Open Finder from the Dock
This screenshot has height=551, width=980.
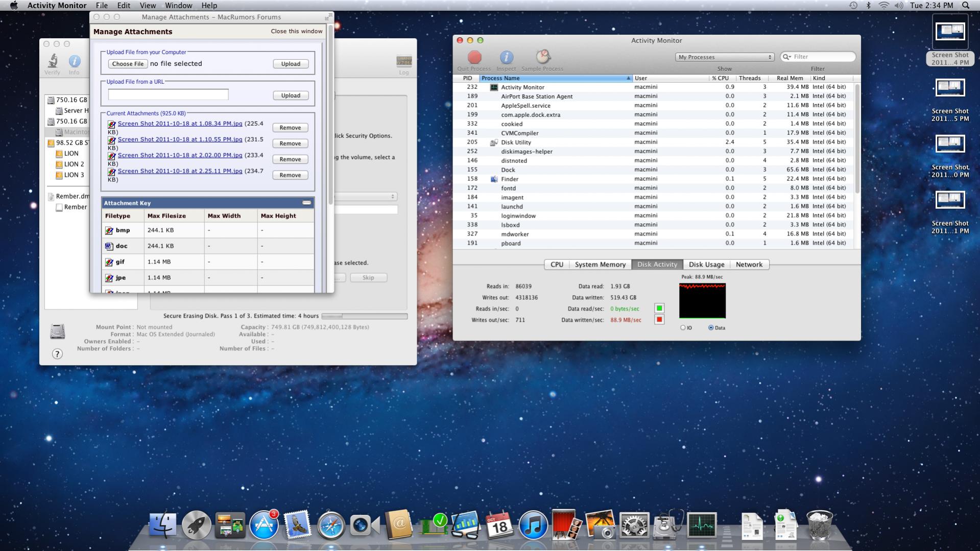click(162, 525)
